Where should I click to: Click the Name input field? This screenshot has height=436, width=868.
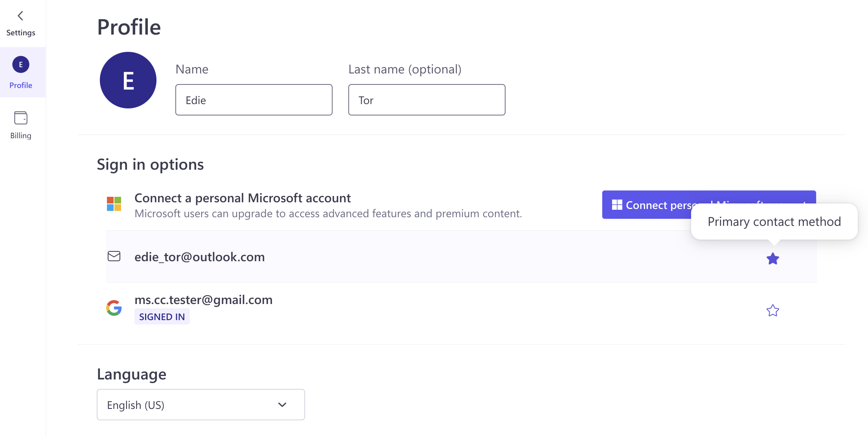254,99
